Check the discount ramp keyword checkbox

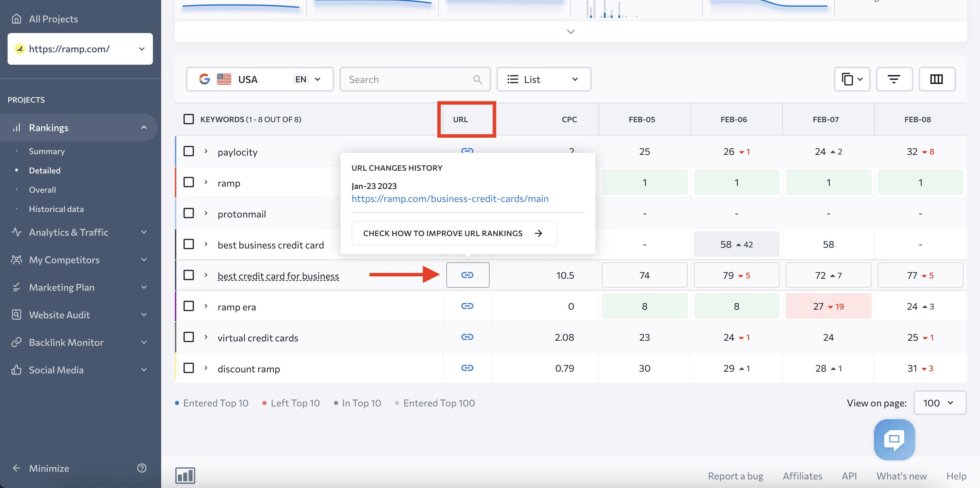189,368
